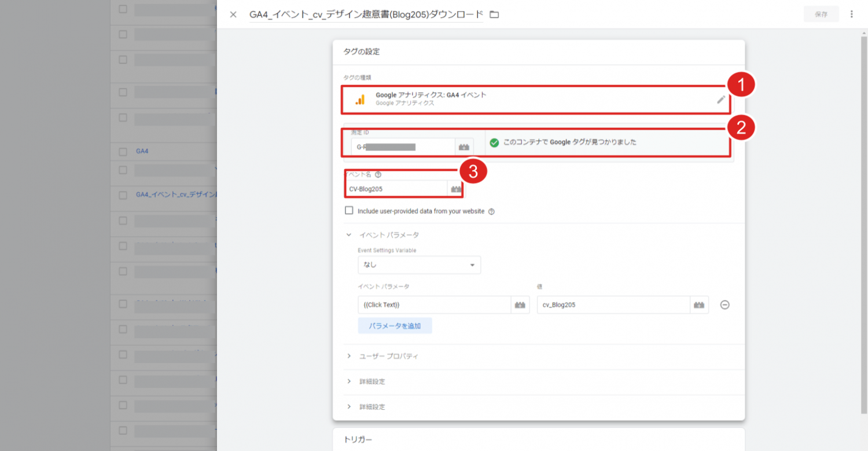Click the green checkmark status icon

pos(494,142)
